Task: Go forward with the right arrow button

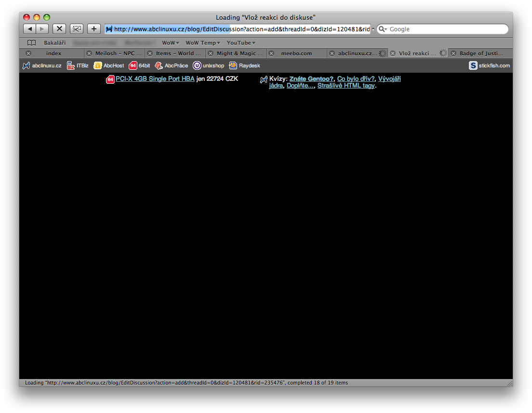Action: pos(42,29)
